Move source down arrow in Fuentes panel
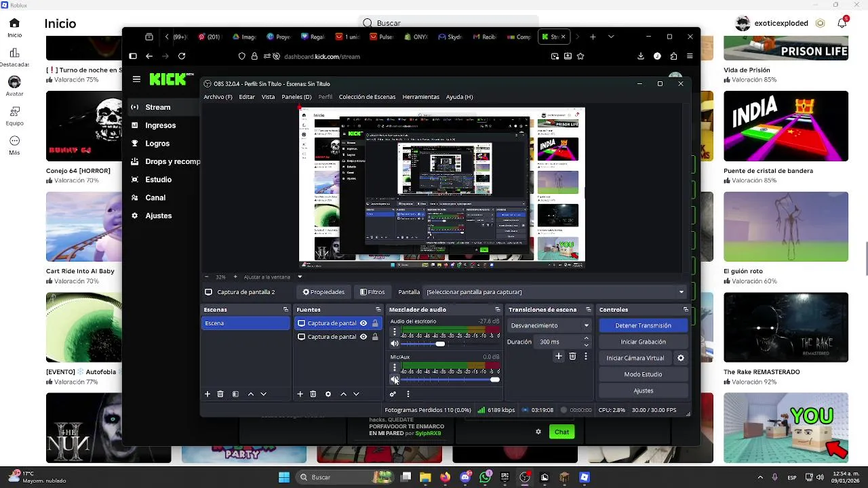Image resolution: width=868 pixels, height=488 pixels. pyautogui.click(x=356, y=394)
